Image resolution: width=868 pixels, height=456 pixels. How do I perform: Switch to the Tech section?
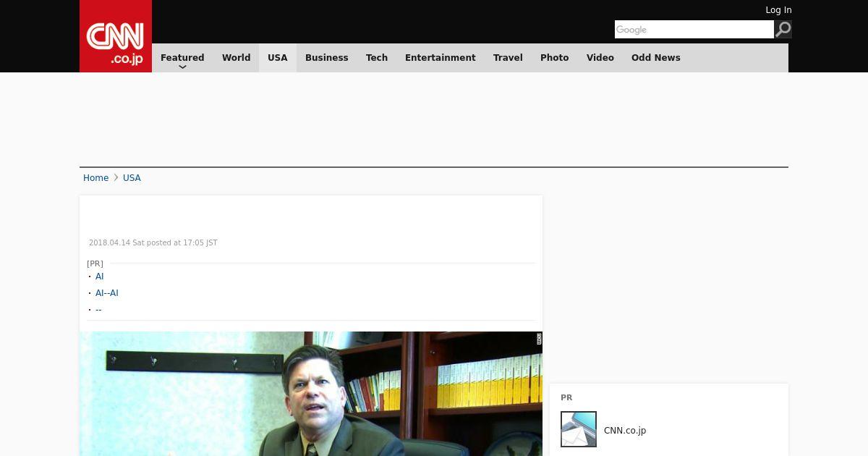point(377,58)
